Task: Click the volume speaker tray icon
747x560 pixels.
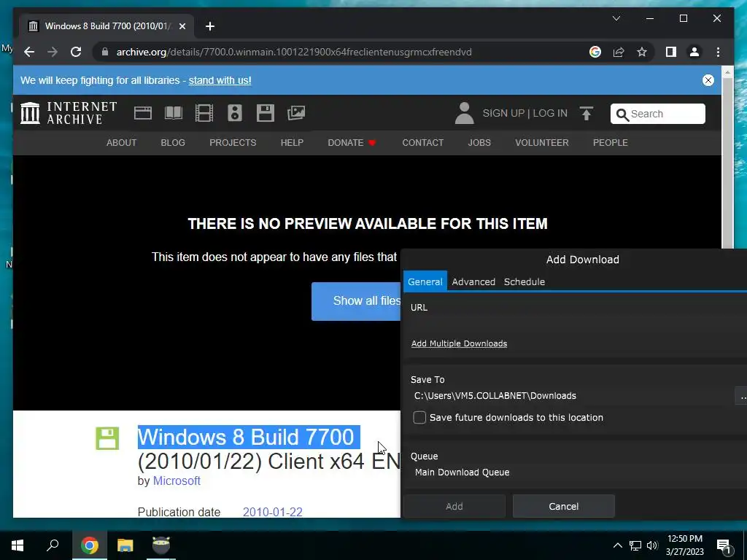Action: 652,545
